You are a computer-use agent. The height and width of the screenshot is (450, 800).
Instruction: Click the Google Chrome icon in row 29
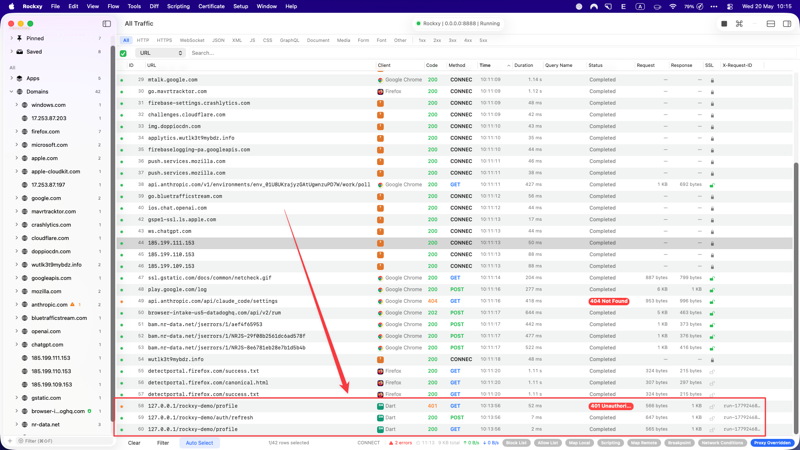pyautogui.click(x=380, y=80)
